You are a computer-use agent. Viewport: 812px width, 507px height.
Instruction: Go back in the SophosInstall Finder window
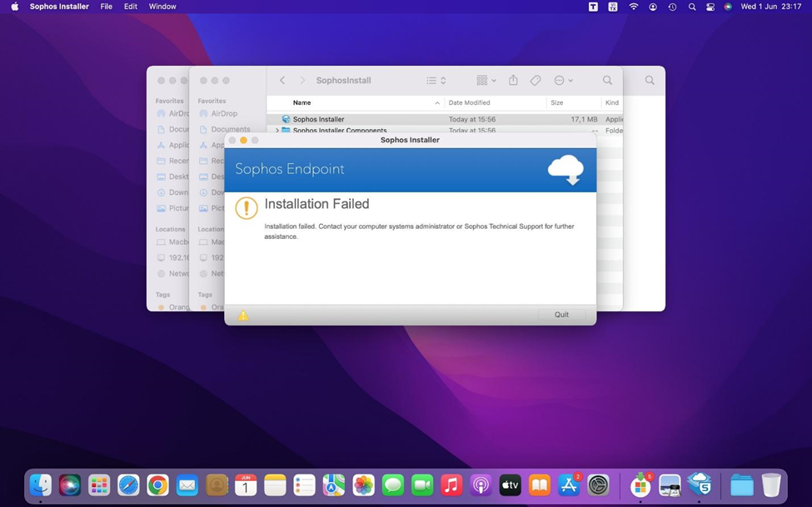[x=282, y=80]
